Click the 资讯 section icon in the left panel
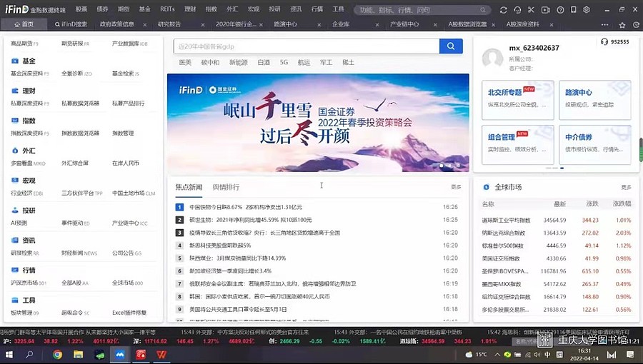The image size is (643, 364). point(15,240)
